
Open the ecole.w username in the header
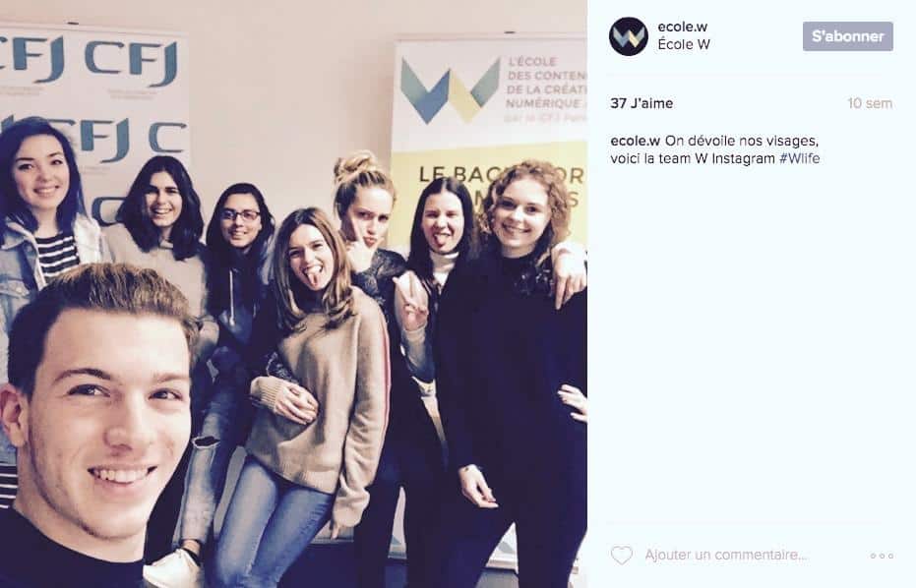683,27
